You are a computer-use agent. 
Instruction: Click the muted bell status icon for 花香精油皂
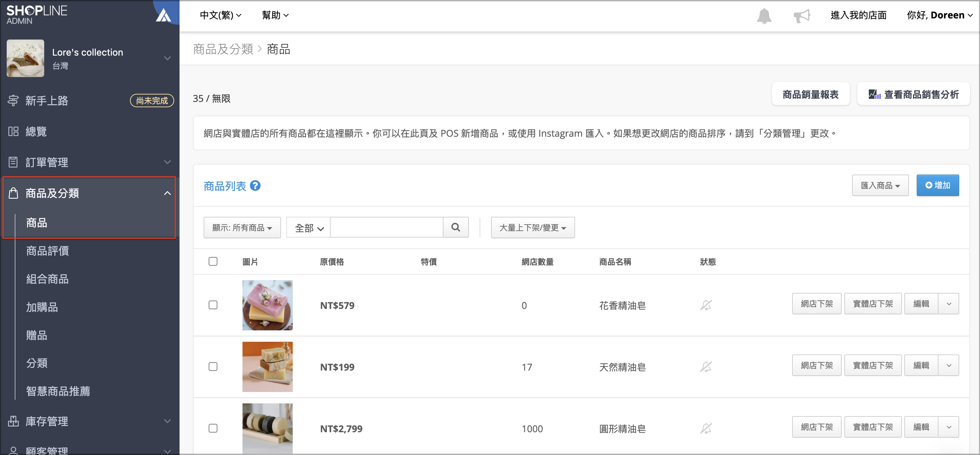[x=706, y=305]
